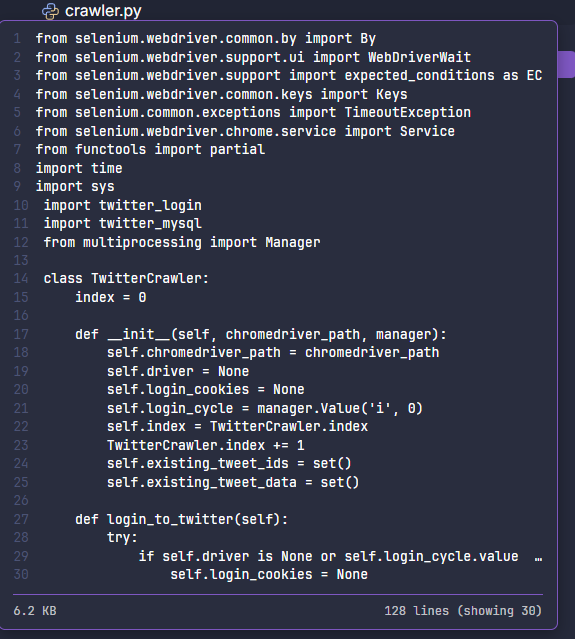Screen dimensions: 575x639
Task: Click the line with 'import Service'
Action: coord(245,132)
